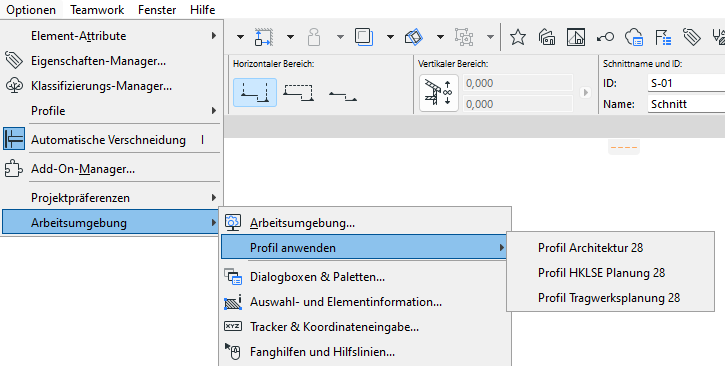Click the Add-On-Manager puzzle icon
Viewport: 725px width, 366px height.
coord(13,169)
